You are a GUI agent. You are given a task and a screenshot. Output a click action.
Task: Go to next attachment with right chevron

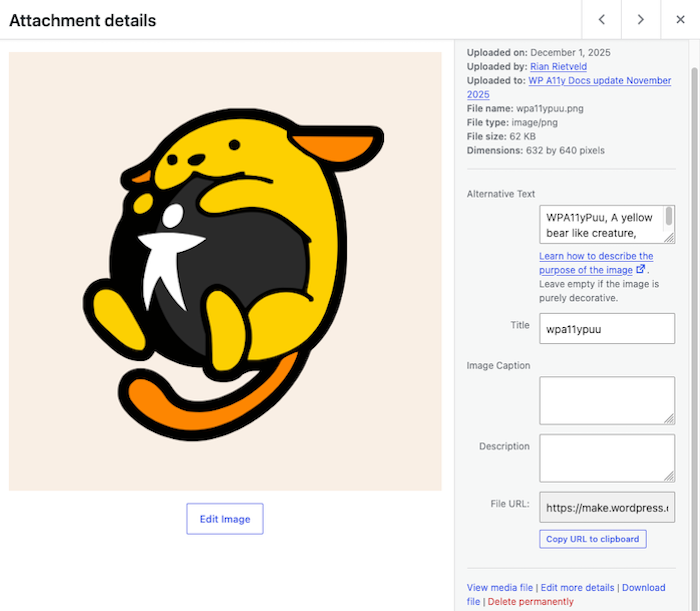(641, 20)
